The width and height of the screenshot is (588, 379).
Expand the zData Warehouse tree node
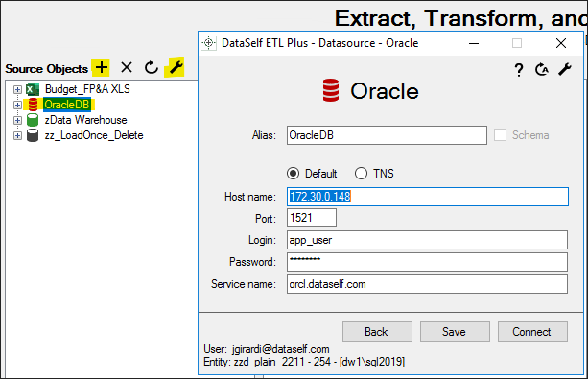(17, 120)
